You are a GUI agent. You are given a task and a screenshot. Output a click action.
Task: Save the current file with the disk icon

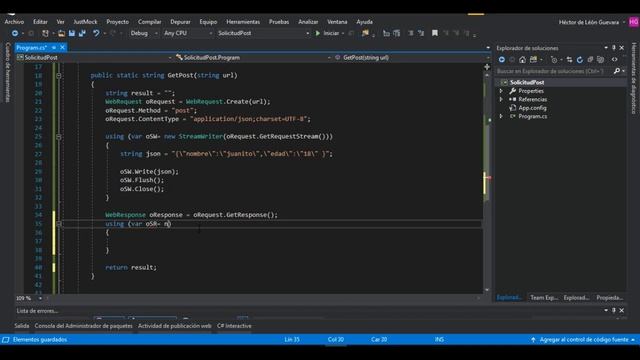coord(72,33)
